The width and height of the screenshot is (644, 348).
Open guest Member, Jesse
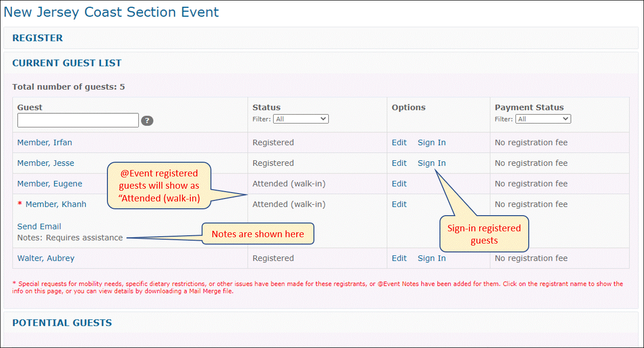coord(46,163)
